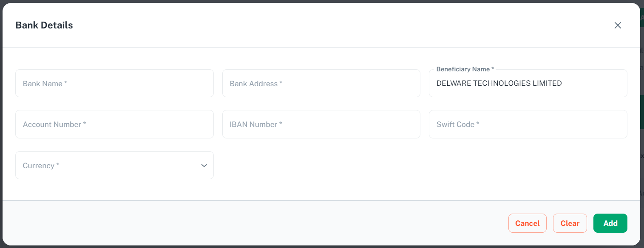
Task: Click the asterisk next to Swift Code
Action: (478, 124)
